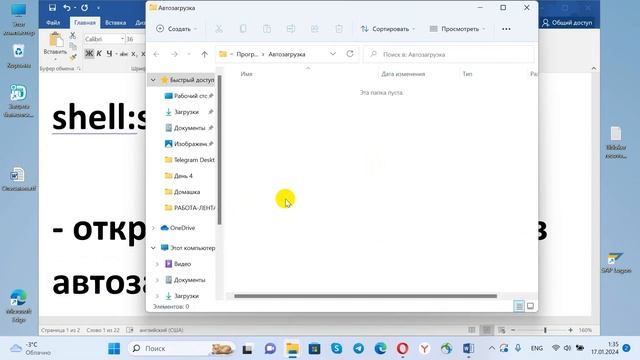Open Opera browser from the taskbar
Screen dimensions: 640x360
coord(402,349)
